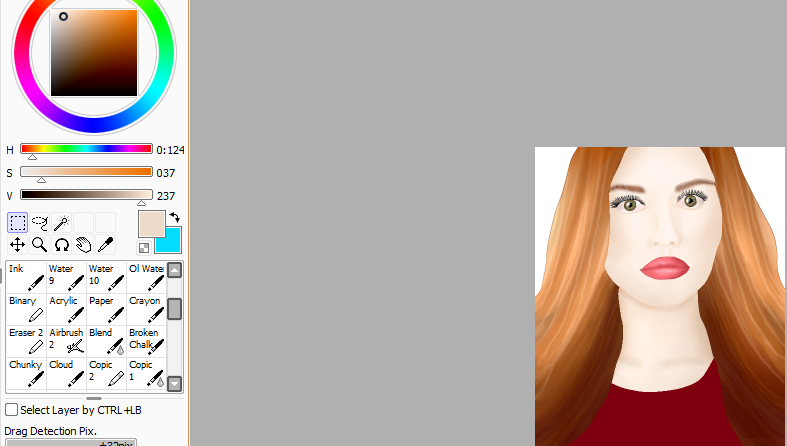The image size is (787, 446).
Task: Select the Hand pan tool
Action: pos(84,244)
